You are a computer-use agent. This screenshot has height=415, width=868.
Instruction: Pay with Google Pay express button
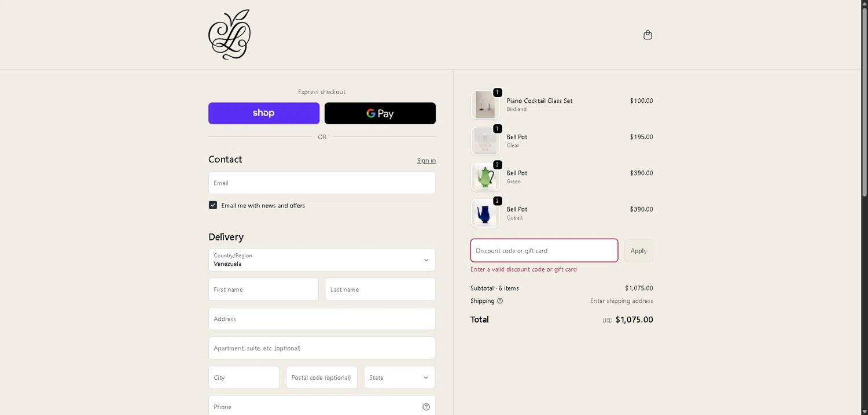pyautogui.click(x=380, y=113)
